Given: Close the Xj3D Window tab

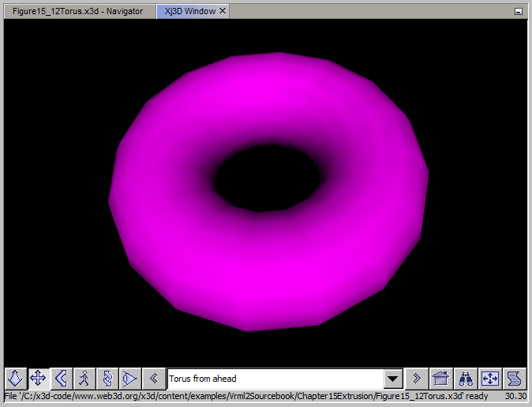Looking at the screenshot, I should click(223, 11).
